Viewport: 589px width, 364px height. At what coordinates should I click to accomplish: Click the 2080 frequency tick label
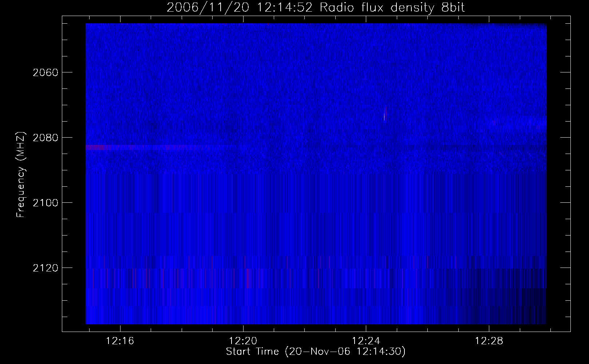click(46, 138)
